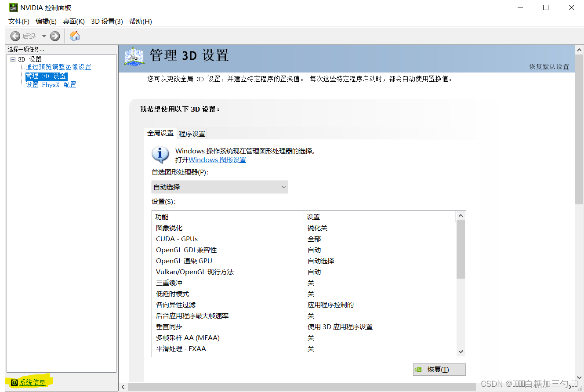Open the 首选图形处理器 dropdown
Image resolution: width=584 pixels, height=392 pixels.
tap(220, 187)
